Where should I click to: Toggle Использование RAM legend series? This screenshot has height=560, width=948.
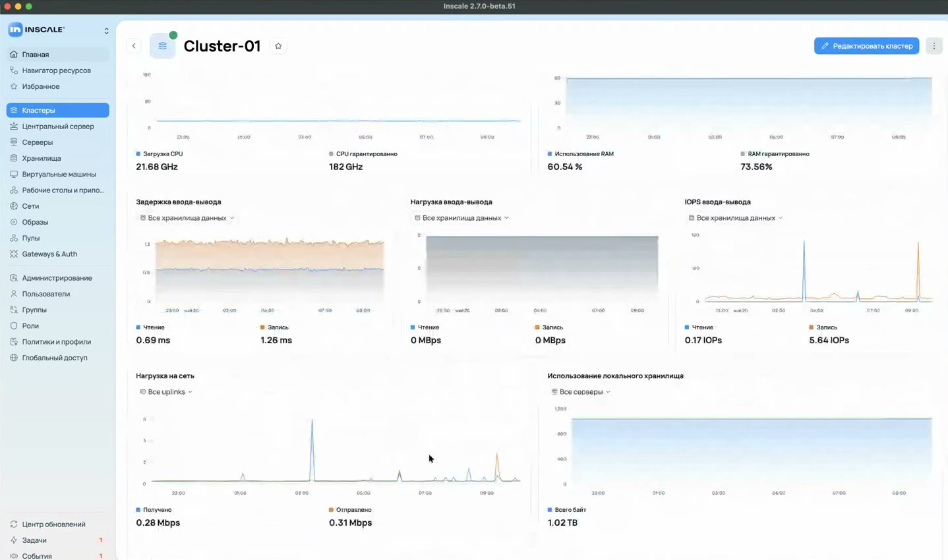click(580, 154)
